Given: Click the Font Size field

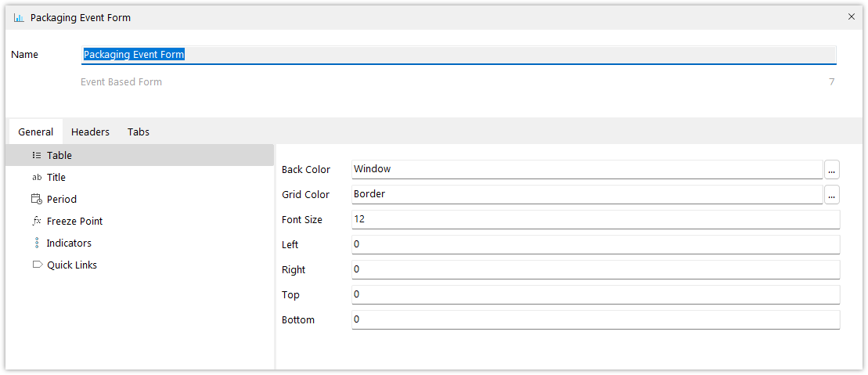Looking at the screenshot, I should coord(596,219).
